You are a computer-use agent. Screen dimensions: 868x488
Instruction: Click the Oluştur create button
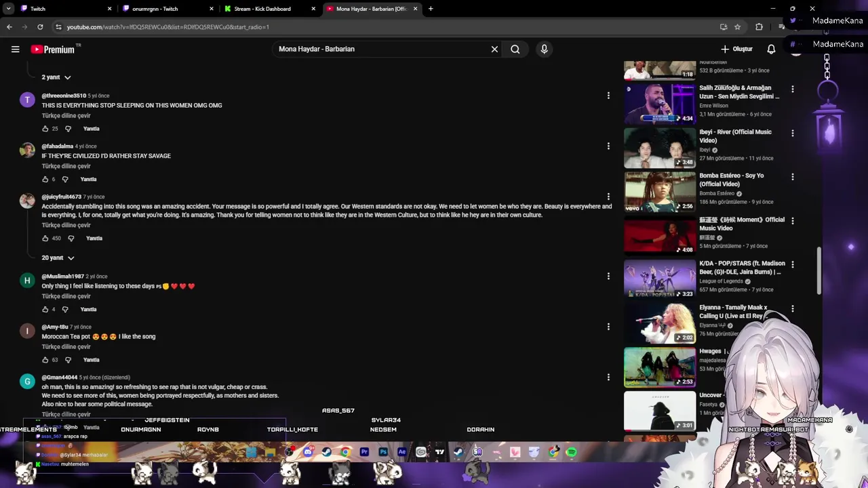737,49
